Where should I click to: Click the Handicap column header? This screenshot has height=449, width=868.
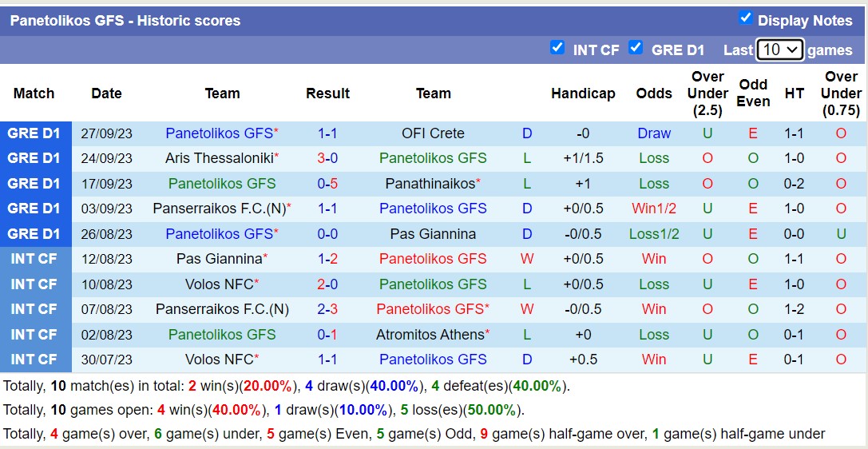coord(583,93)
